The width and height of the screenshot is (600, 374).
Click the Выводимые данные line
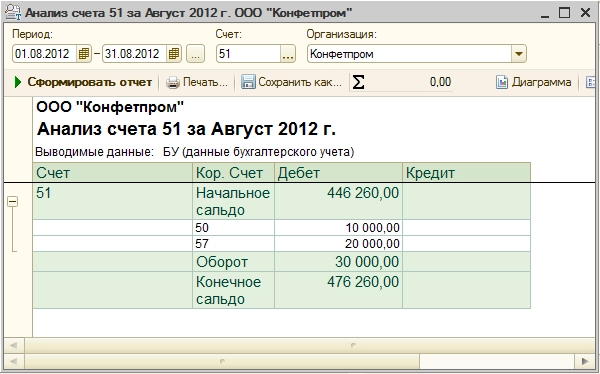195,152
